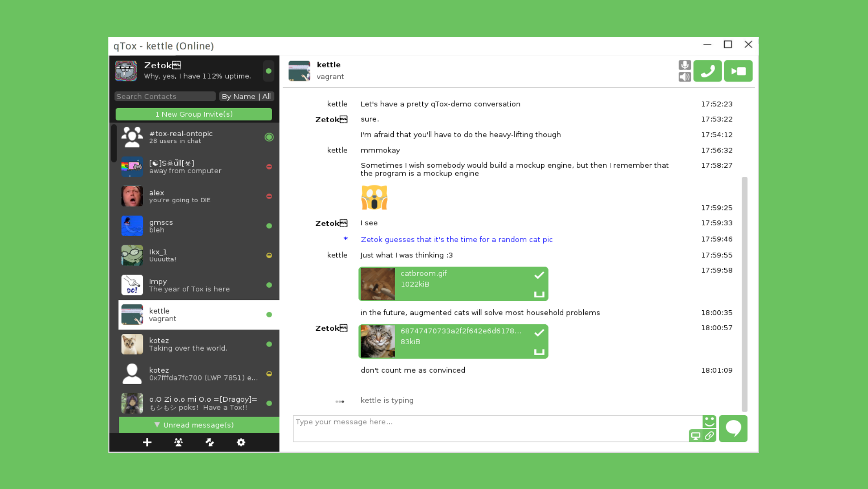The height and width of the screenshot is (489, 868).
Task: Open settings gear in bottom bar
Action: (x=241, y=442)
